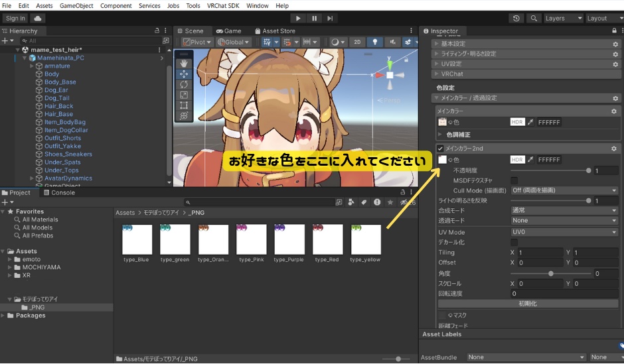Select the Hand view tool
624x364 pixels.
pyautogui.click(x=183, y=64)
